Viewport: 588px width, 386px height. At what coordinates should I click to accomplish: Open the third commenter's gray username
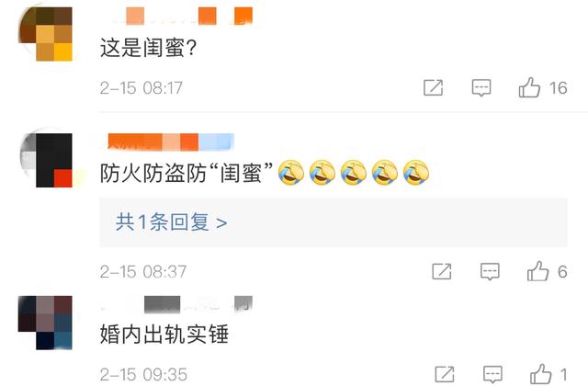point(176,304)
